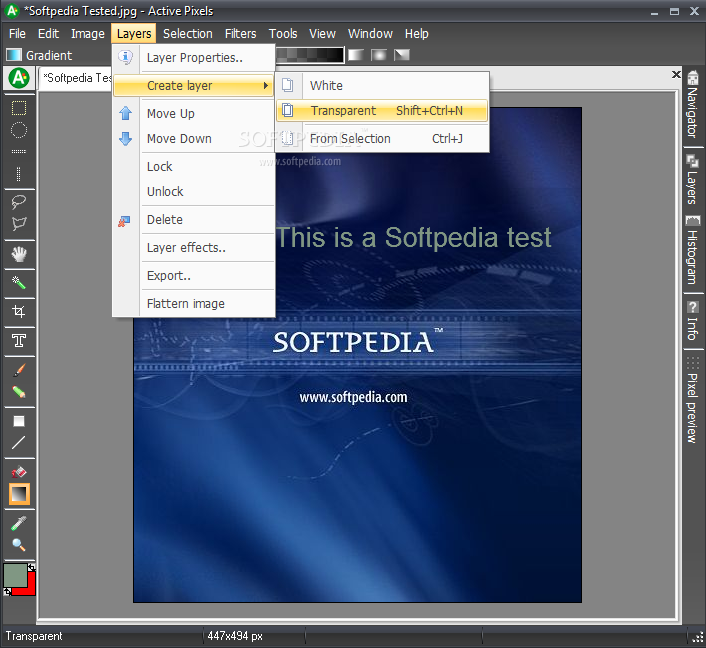Open the Help menu

pyautogui.click(x=416, y=34)
